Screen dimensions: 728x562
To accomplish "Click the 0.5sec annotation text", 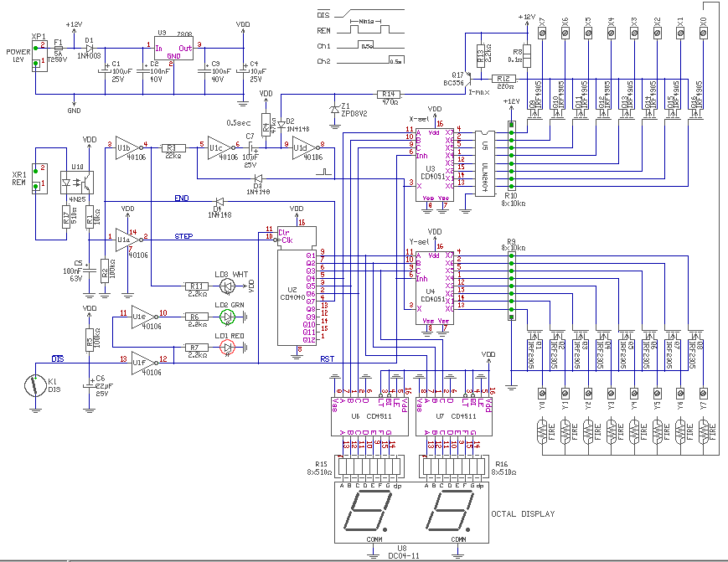I will tap(239, 123).
